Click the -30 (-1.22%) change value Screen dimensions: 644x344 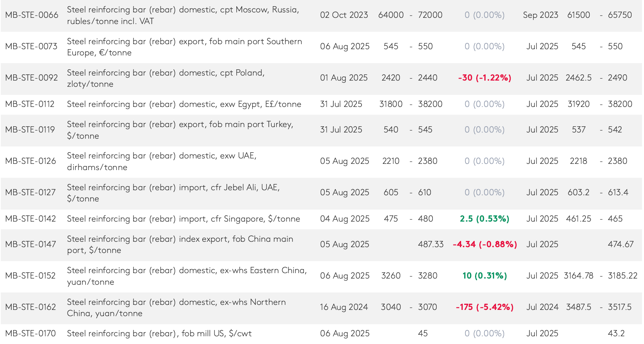[484, 78]
